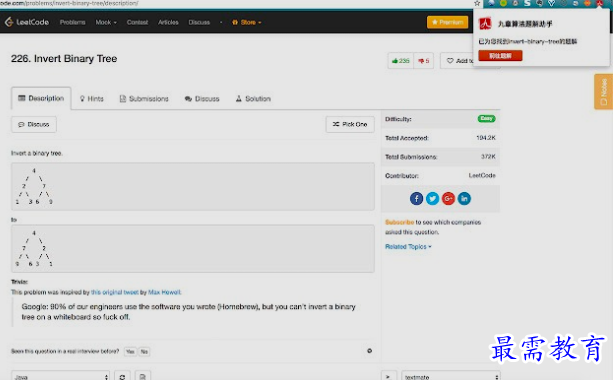
Task: Open the textmate theme selector
Action: (x=451, y=376)
